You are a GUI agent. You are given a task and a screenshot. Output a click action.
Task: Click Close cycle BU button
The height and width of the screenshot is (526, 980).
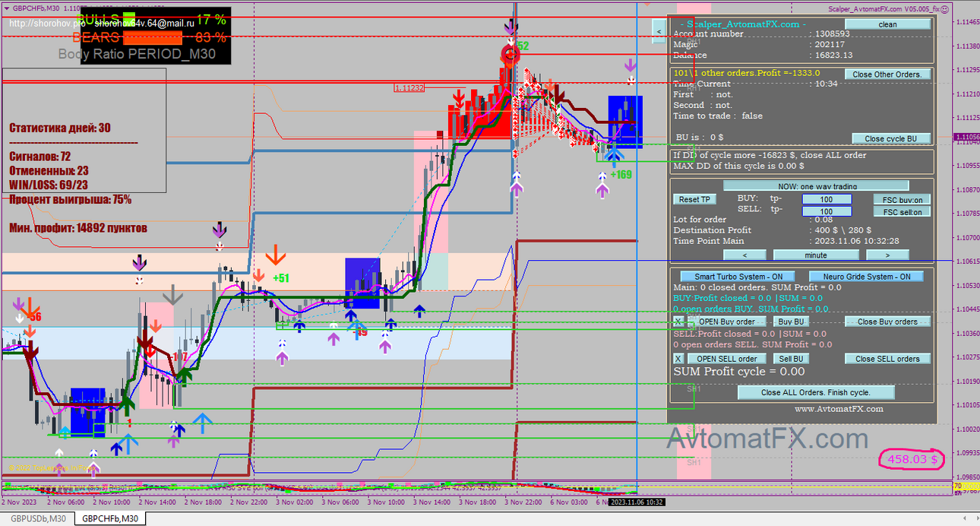pos(890,138)
